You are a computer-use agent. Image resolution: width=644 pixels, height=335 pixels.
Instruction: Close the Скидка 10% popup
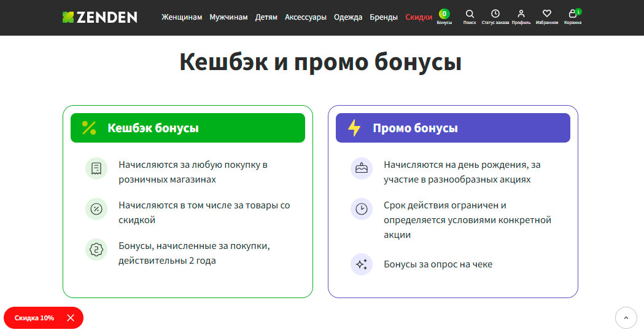coord(71,318)
